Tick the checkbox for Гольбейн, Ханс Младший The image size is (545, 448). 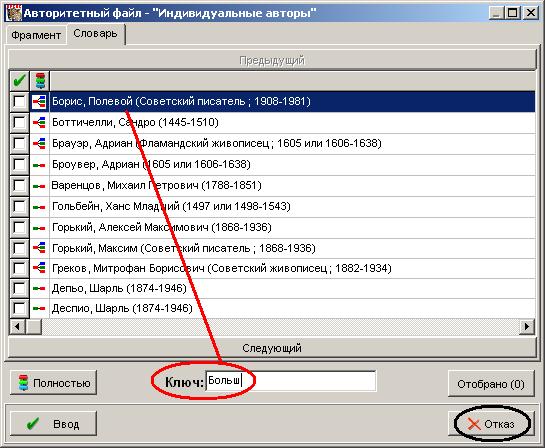(19, 206)
